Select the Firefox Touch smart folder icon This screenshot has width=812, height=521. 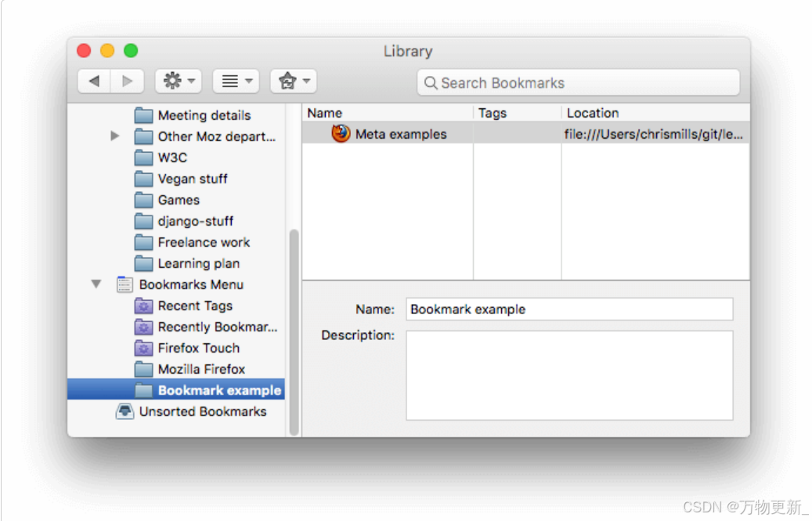pyautogui.click(x=143, y=348)
